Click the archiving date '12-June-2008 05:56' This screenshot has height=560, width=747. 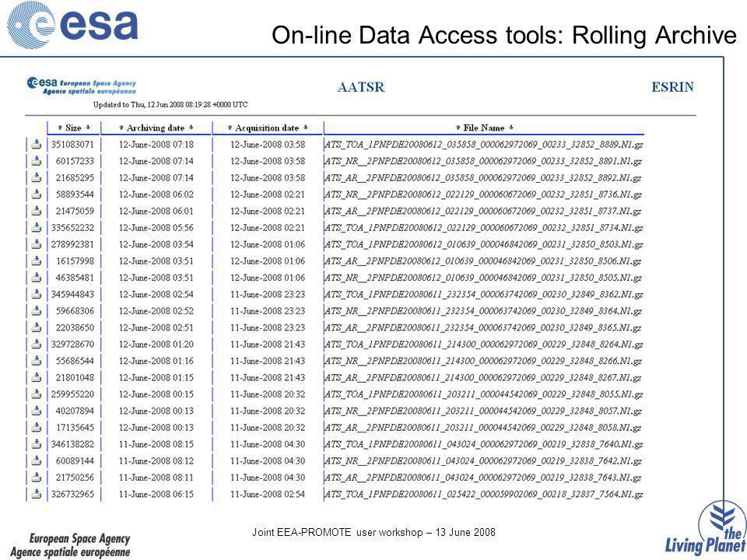(x=156, y=228)
